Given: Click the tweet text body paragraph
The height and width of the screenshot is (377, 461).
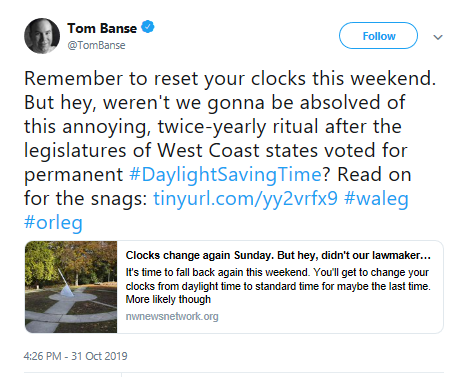Looking at the screenshot, I should (x=230, y=150).
